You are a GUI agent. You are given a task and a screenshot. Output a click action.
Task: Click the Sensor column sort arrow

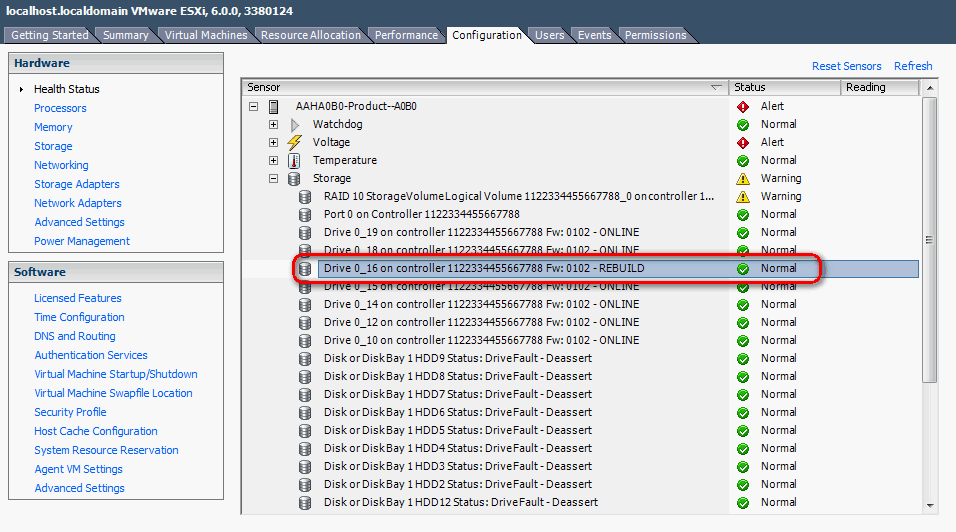click(716, 88)
